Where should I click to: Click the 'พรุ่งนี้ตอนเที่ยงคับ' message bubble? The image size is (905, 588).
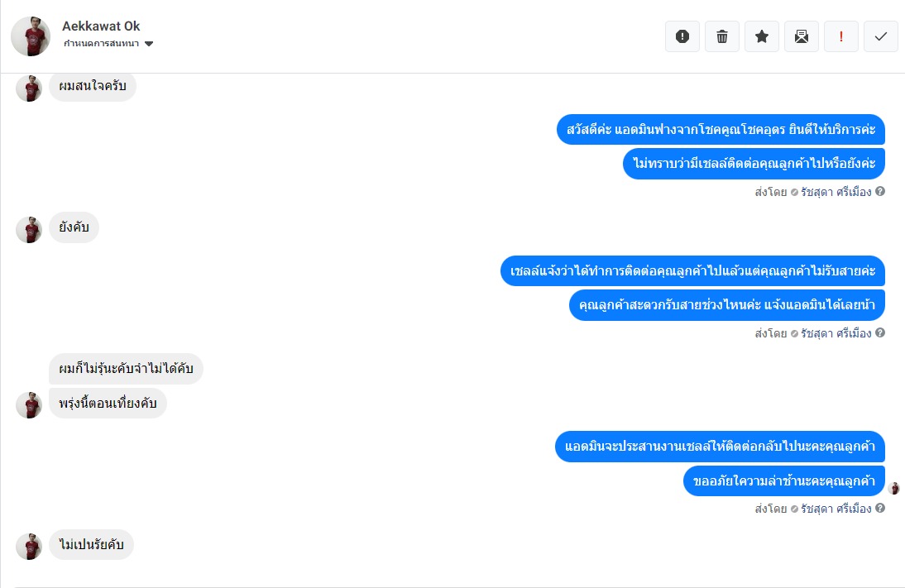point(108,404)
